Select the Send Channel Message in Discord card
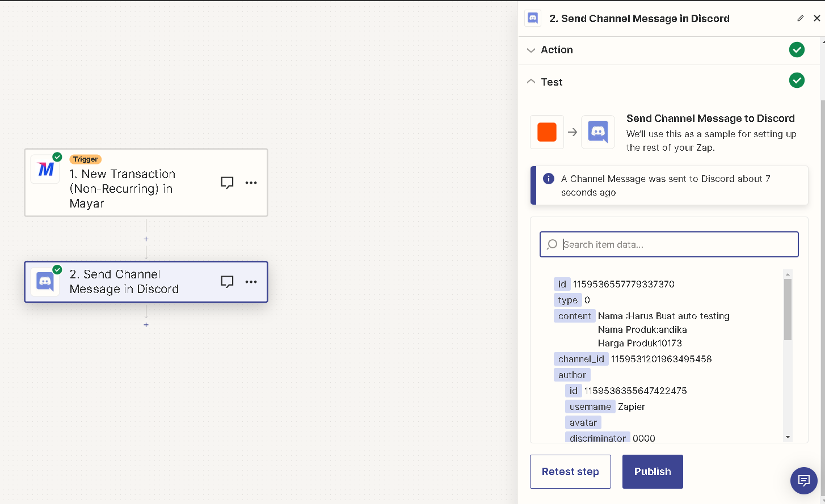Screen dimensions: 825x504 point(146,282)
